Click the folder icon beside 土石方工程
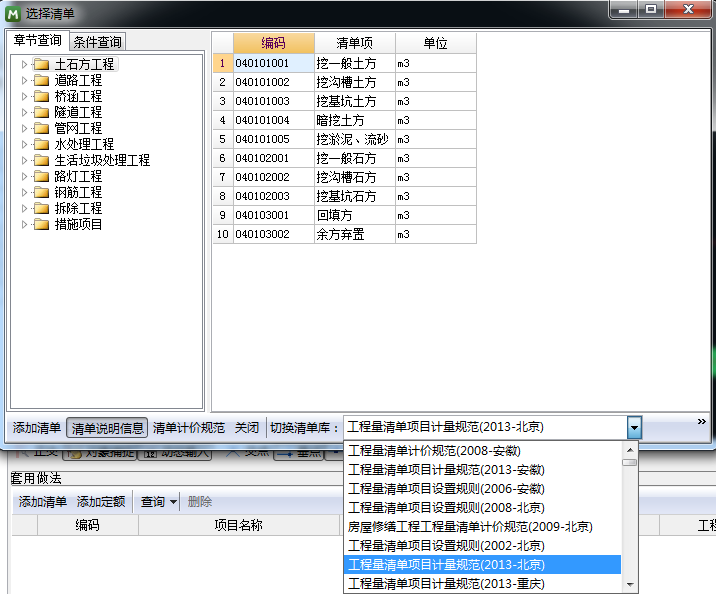716x594 pixels. tap(41, 64)
